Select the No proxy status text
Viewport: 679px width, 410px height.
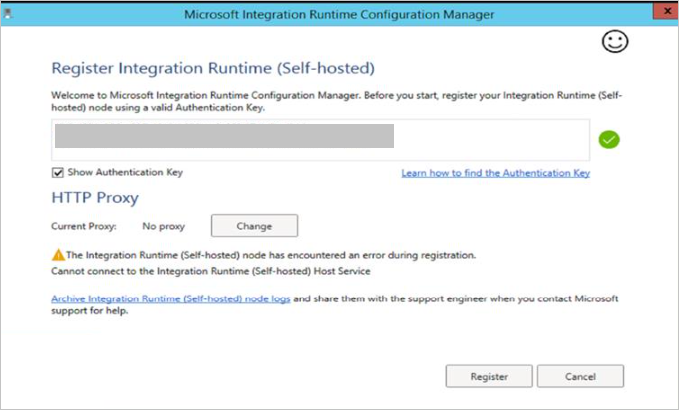161,226
